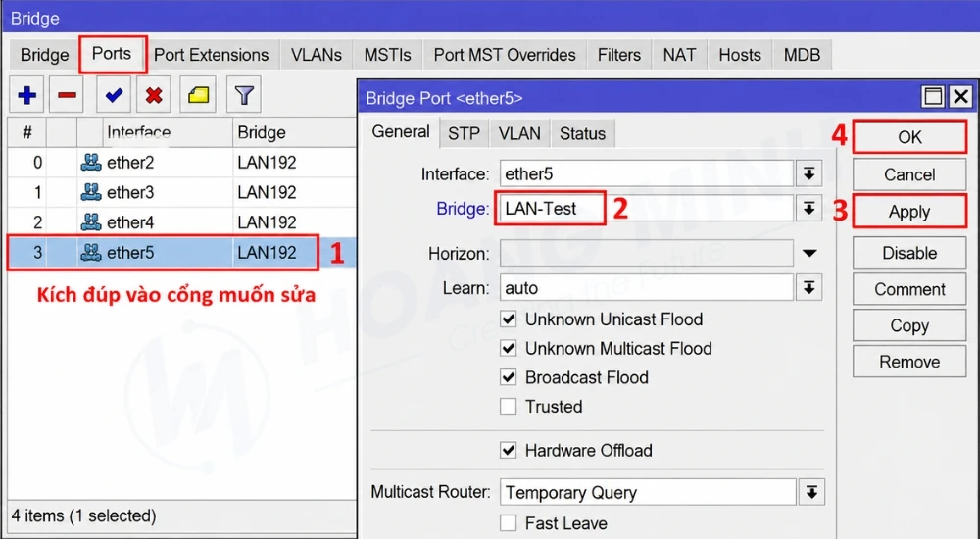Open the Port Extensions tab
This screenshot has width=980, height=539.
[212, 55]
